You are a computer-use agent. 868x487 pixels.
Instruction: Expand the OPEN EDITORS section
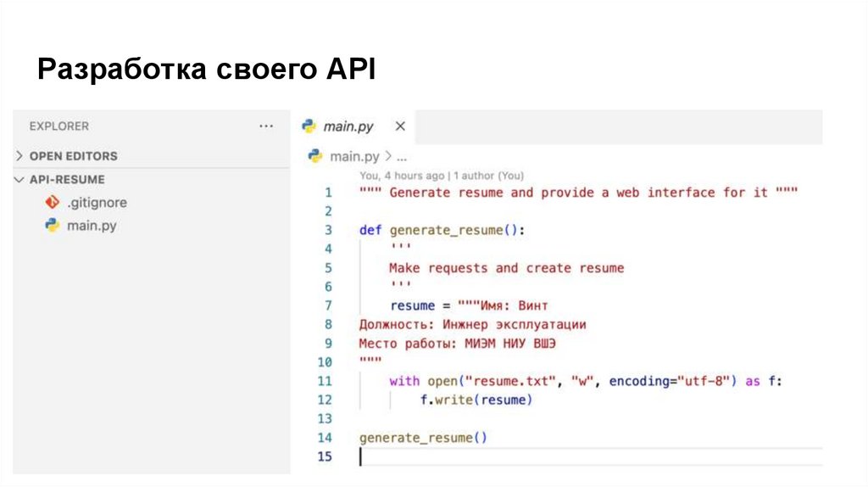pyautogui.click(x=20, y=156)
